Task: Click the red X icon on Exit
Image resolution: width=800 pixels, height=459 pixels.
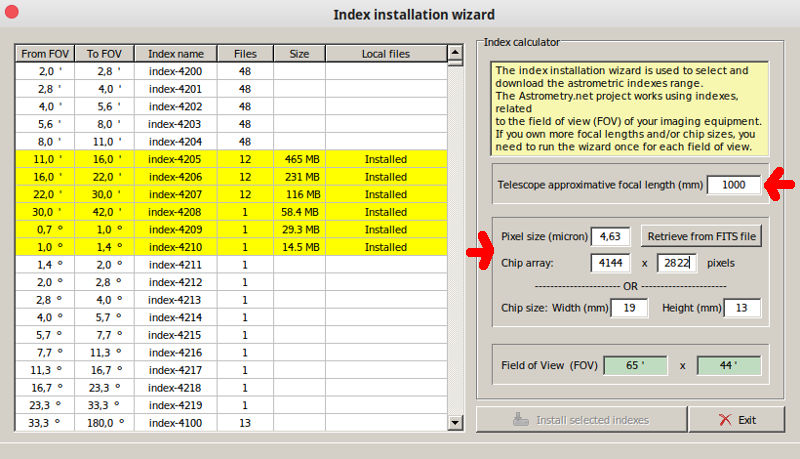Action: [724, 420]
